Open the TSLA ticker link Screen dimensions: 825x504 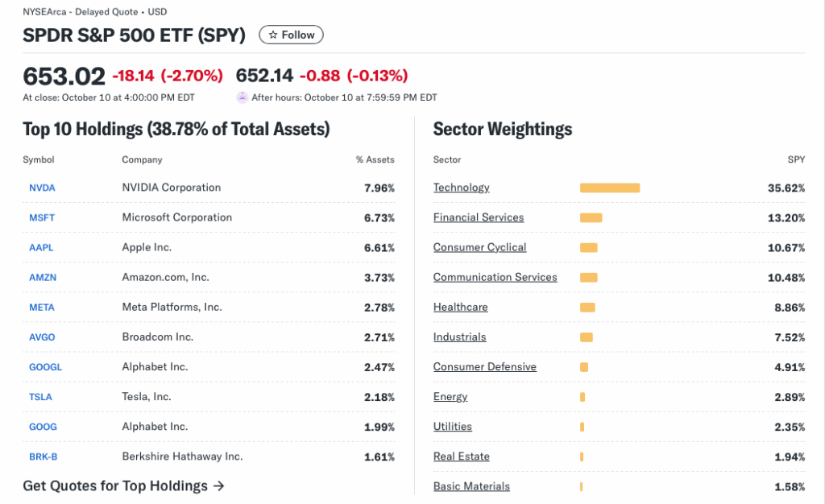[x=41, y=397]
